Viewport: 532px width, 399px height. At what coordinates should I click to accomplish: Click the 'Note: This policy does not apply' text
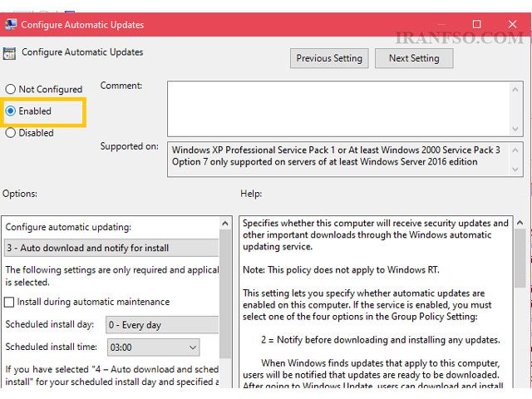(341, 270)
